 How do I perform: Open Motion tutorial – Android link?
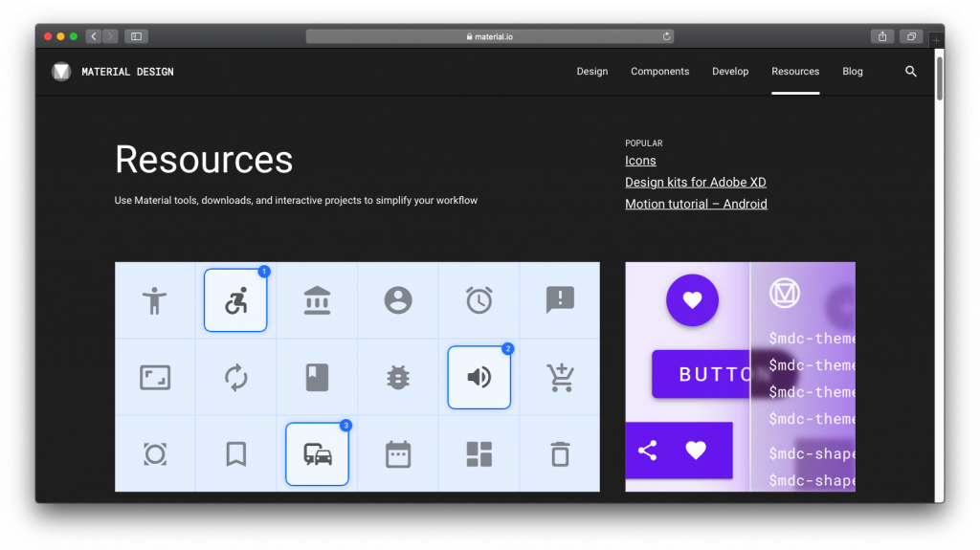[697, 204]
